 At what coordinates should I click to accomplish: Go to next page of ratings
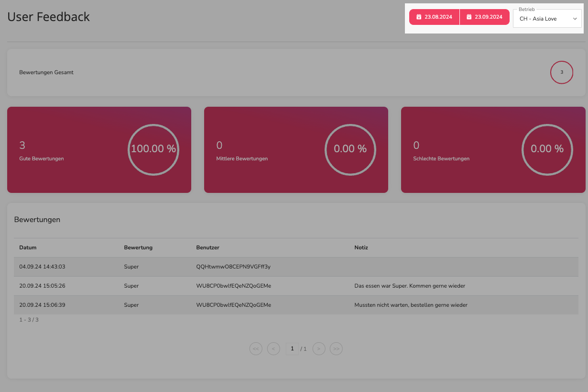[319, 349]
